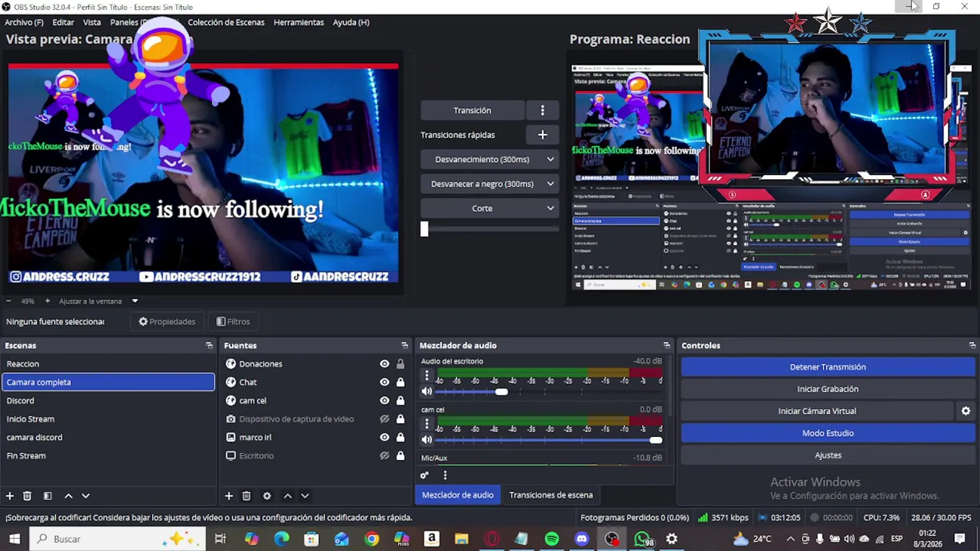Delete selected scene using the Escenas trash icon

(x=27, y=496)
